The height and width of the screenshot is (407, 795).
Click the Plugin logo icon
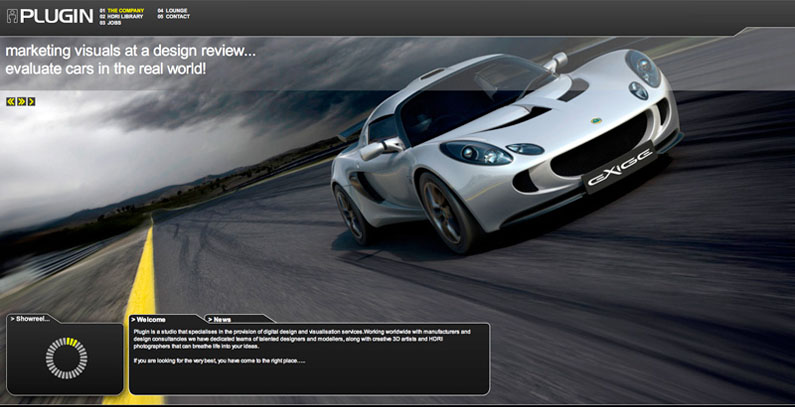[x=12, y=16]
